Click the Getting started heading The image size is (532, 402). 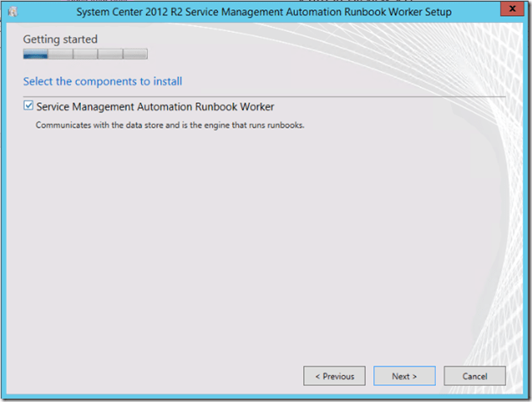pos(60,40)
